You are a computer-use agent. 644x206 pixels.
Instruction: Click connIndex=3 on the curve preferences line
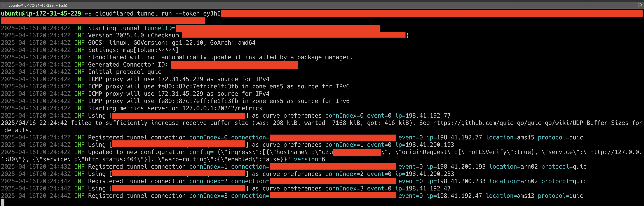[344, 189]
